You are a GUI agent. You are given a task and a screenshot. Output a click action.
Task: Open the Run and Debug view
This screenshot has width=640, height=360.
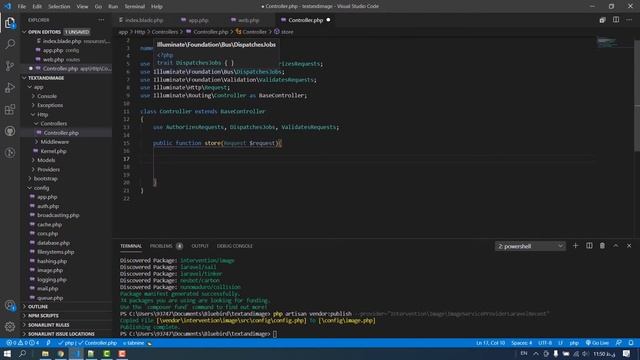(x=10, y=87)
